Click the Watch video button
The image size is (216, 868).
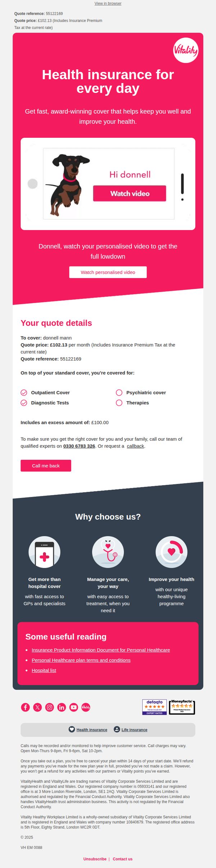(130, 193)
